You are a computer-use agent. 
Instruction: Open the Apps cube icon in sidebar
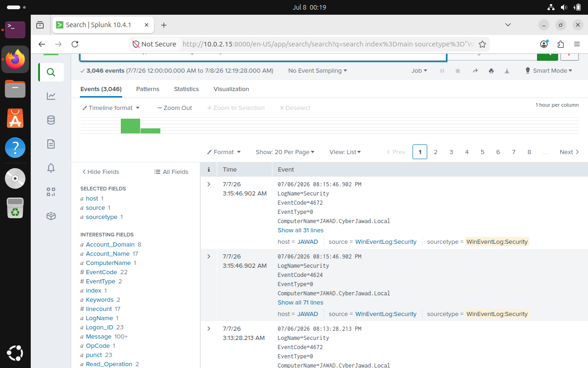point(51,216)
